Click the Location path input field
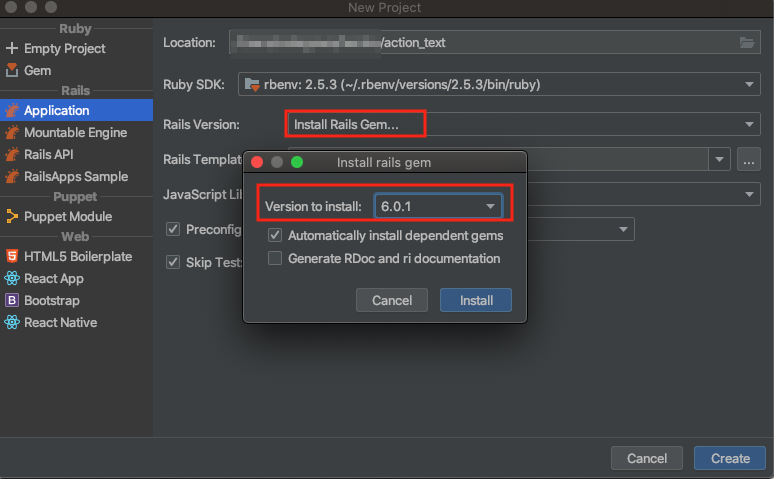The height and width of the screenshot is (479, 774). point(495,42)
